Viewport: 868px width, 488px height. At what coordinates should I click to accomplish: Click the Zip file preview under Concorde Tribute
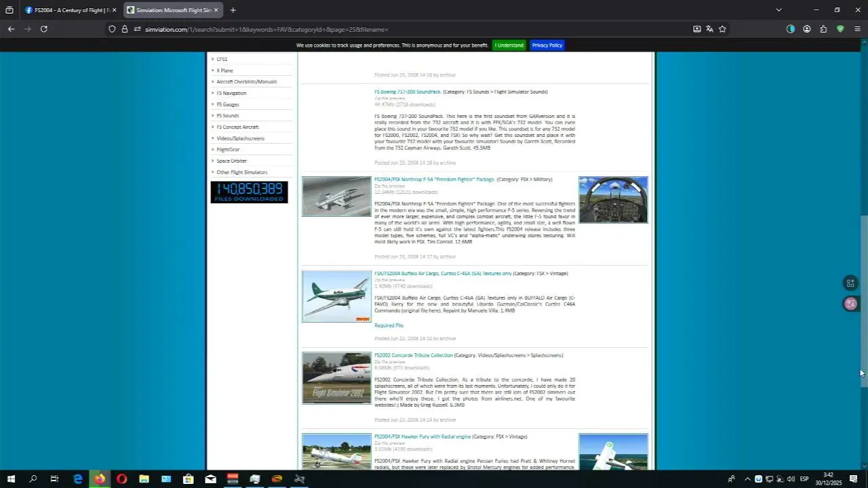tap(389, 362)
